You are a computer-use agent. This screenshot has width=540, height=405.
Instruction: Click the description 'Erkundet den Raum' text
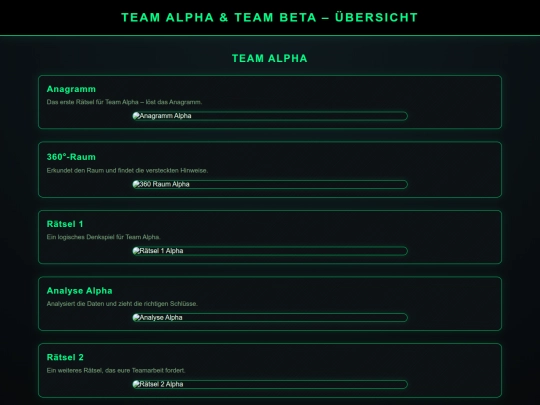point(127,170)
